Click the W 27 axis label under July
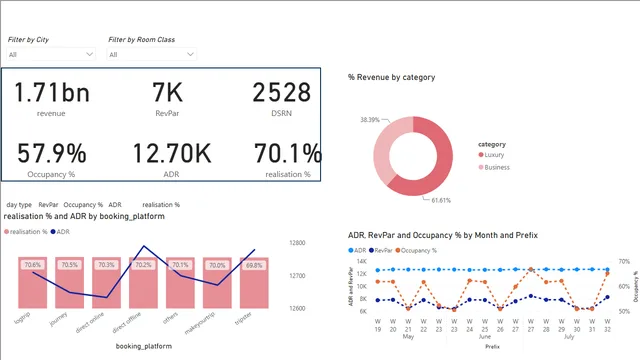 click(531, 325)
